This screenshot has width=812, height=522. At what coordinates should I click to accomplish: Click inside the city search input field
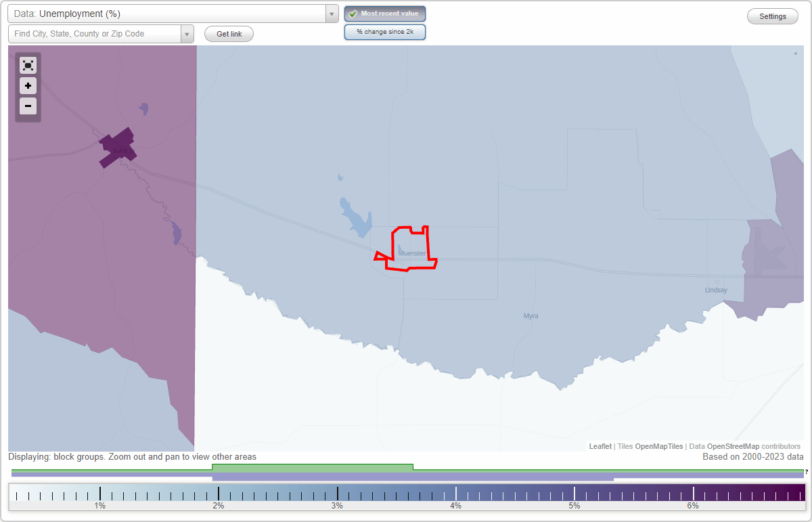[x=95, y=33]
